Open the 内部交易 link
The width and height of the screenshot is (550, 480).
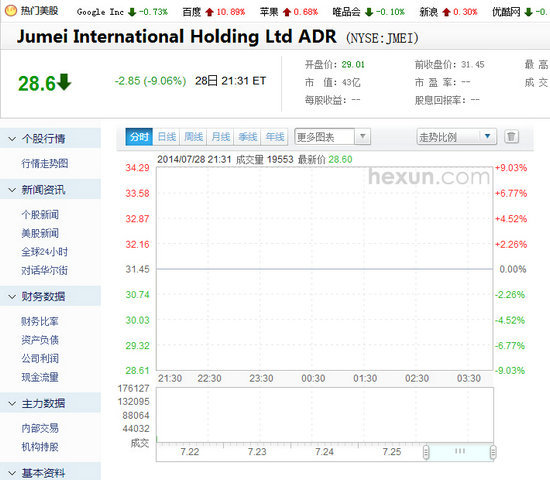point(40,428)
